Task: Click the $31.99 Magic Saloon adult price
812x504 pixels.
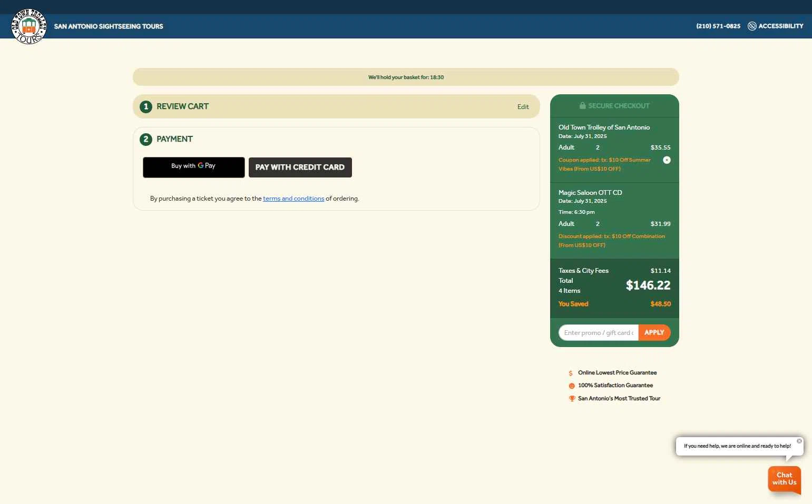Action: point(660,224)
